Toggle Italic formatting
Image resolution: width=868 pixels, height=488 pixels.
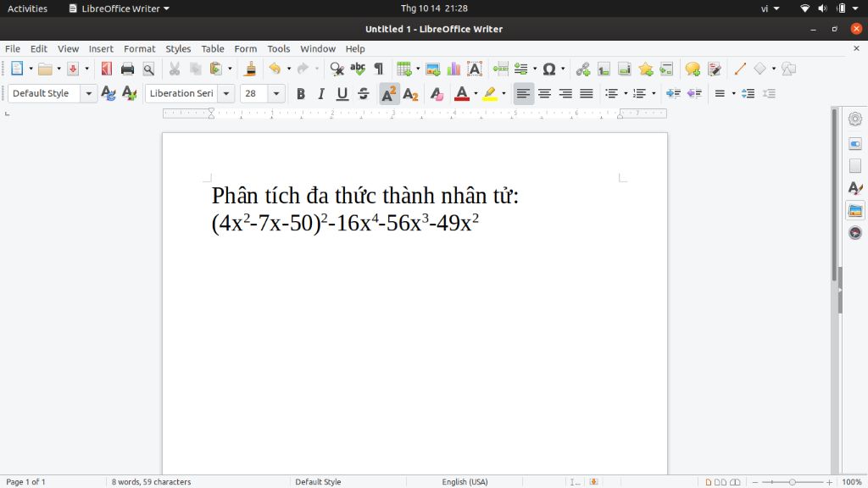[321, 93]
